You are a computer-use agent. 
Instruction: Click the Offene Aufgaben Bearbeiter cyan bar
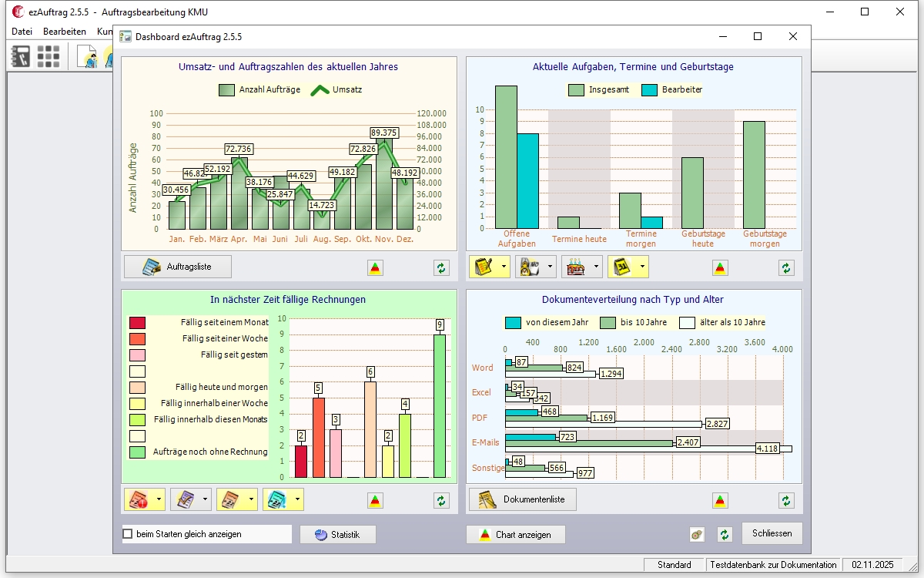pos(527,181)
